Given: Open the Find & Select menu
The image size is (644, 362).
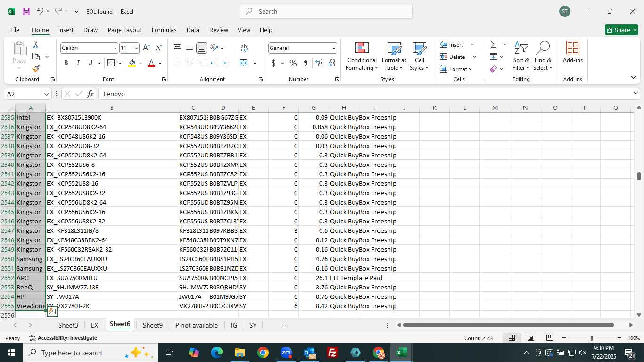Looking at the screenshot, I should 543,57.
